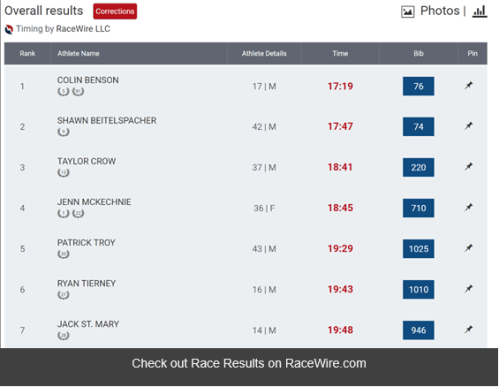This screenshot has height=387, width=499.
Task: Click athlete details 37 | M
Action: (264, 168)
